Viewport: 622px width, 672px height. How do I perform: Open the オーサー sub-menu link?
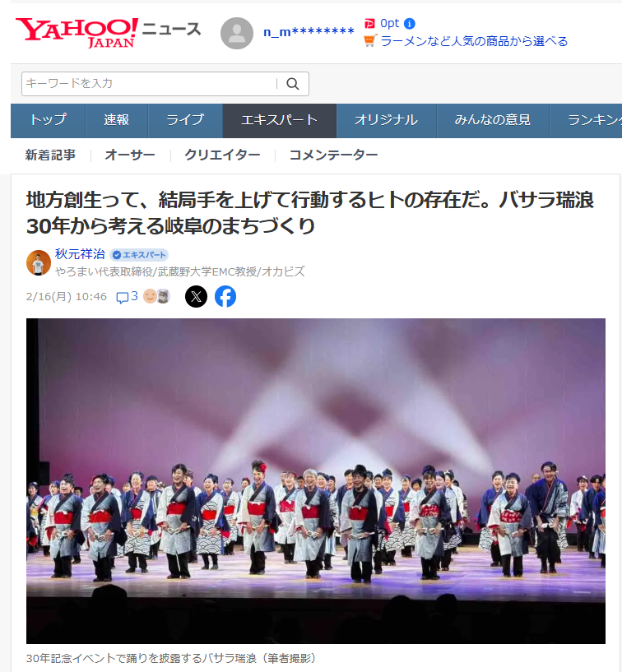coord(130,155)
